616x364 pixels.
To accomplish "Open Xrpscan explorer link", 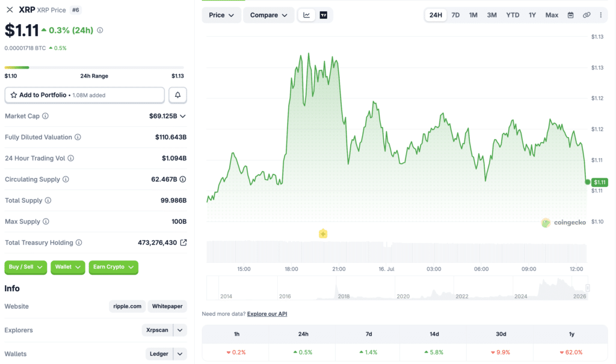I will (157, 330).
